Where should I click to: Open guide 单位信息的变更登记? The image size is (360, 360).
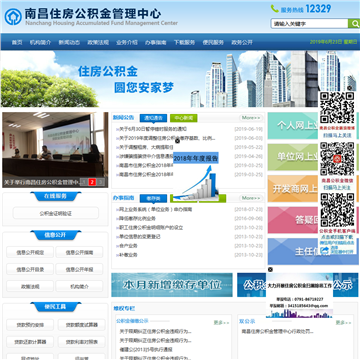click(x=140, y=237)
